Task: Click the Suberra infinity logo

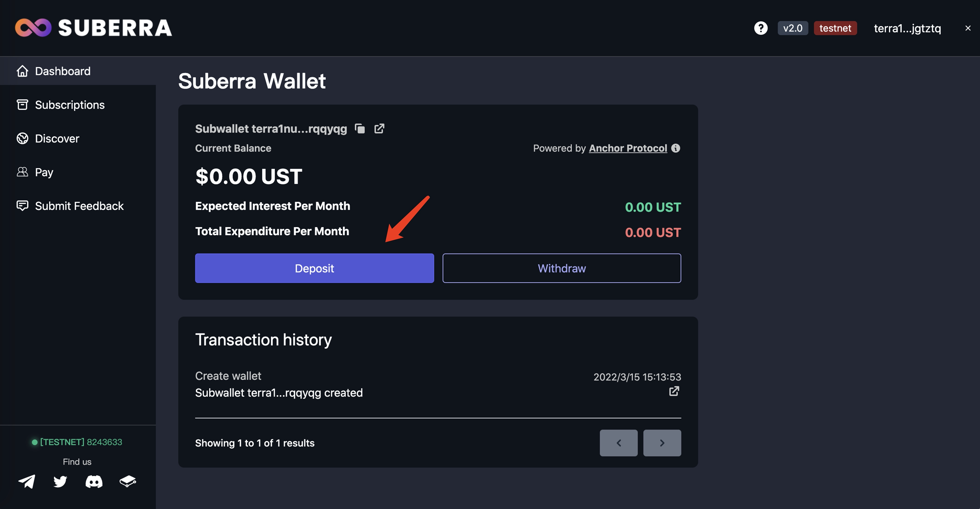Action: click(33, 28)
